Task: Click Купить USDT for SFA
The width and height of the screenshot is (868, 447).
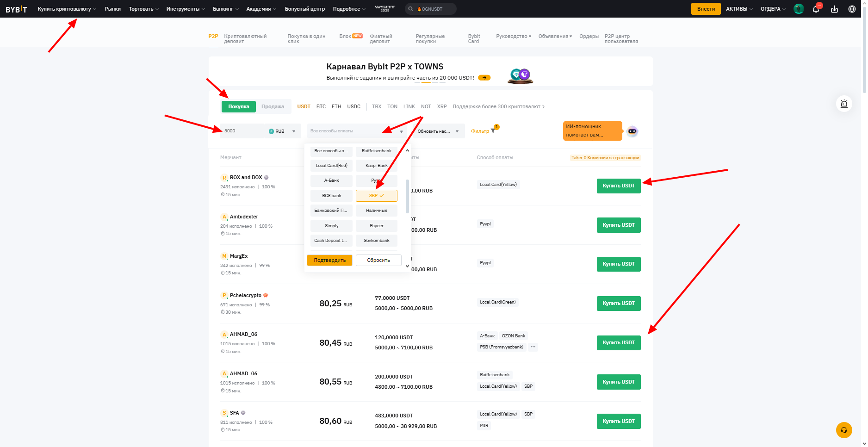Action: tap(619, 421)
